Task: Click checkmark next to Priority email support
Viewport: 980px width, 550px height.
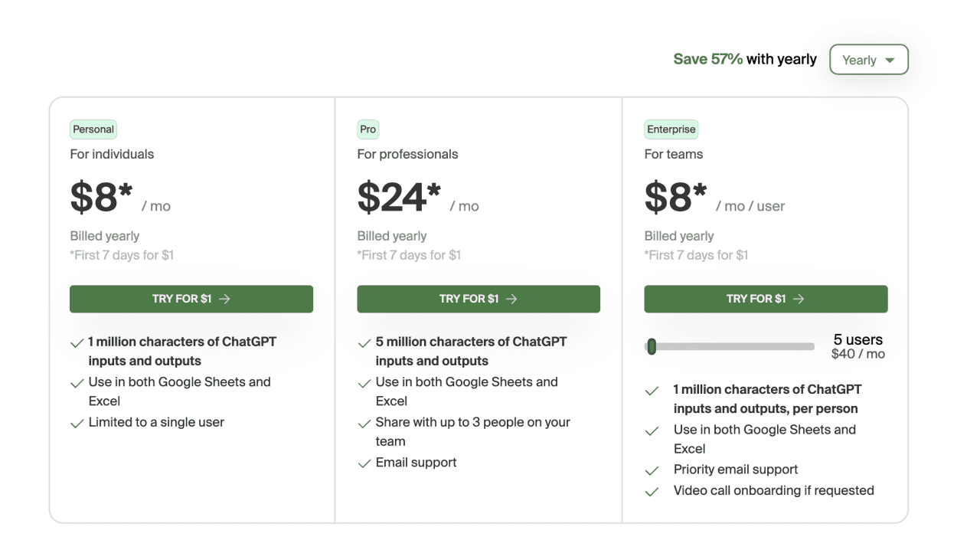Action: 652,470
